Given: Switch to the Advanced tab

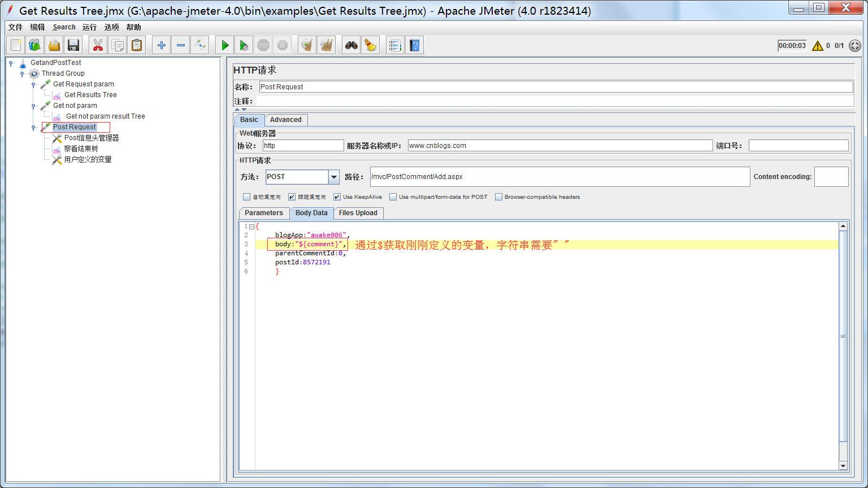Looking at the screenshot, I should coord(286,120).
